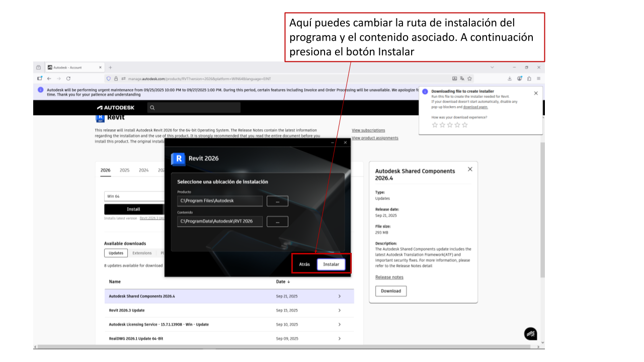Rate download experience five stars
This screenshot has height=362, width=644.
point(465,125)
